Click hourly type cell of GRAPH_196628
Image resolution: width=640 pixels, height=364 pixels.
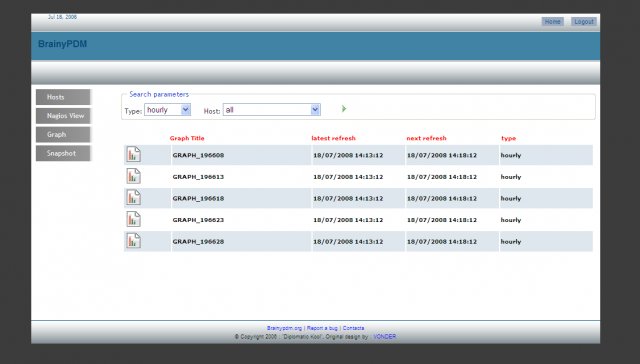511,242
